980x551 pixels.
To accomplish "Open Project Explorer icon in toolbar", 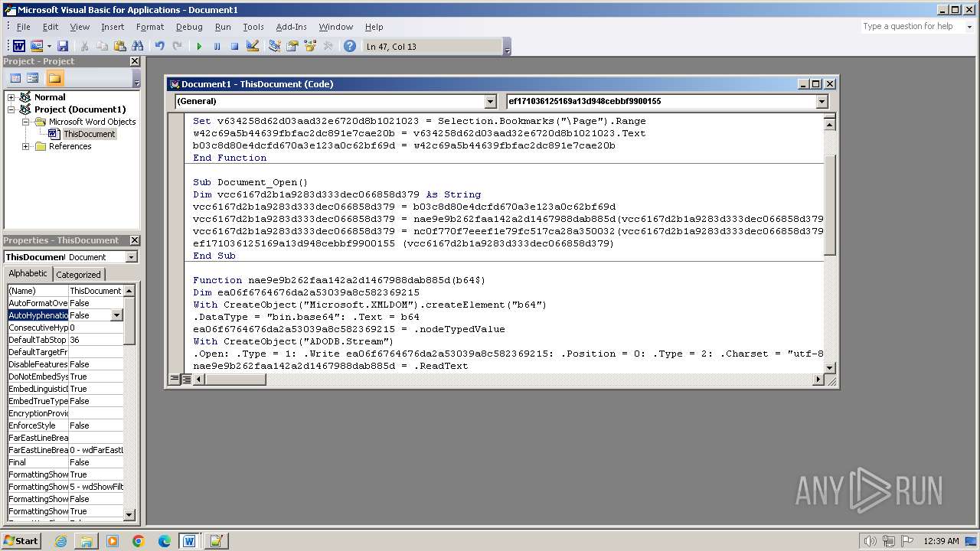I will [x=275, y=46].
